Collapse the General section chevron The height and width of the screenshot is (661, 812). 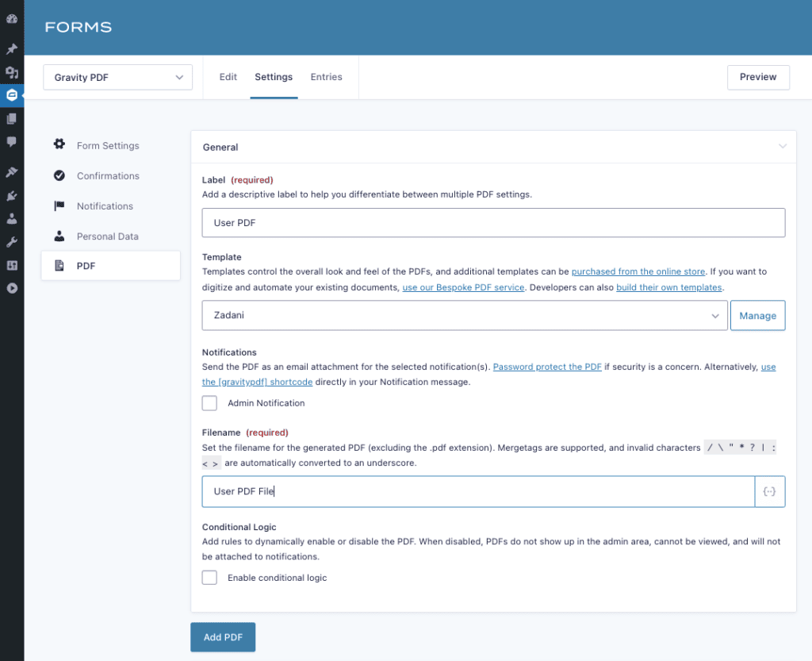[x=783, y=147]
